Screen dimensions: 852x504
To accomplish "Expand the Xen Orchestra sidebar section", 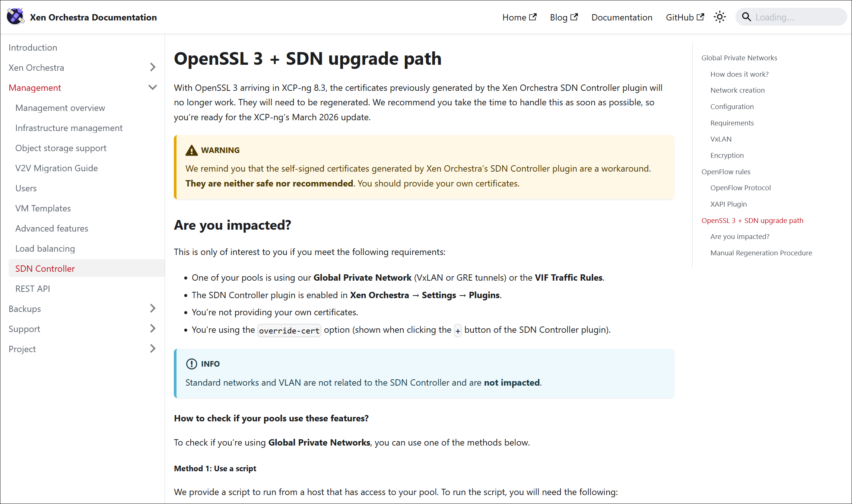I will (152, 67).
